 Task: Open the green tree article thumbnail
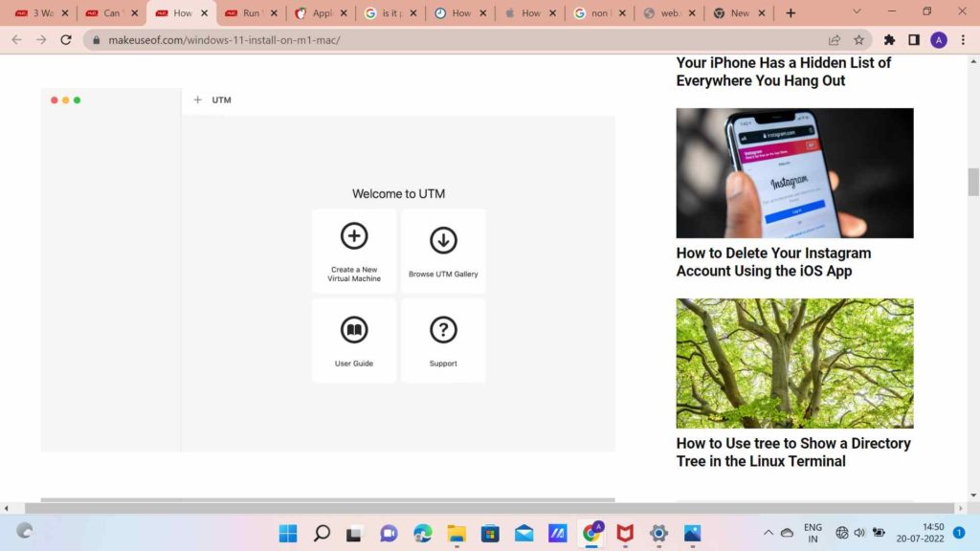pos(794,363)
